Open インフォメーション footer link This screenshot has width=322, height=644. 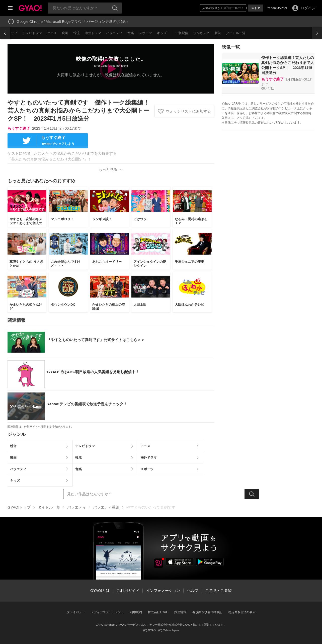[163, 591]
